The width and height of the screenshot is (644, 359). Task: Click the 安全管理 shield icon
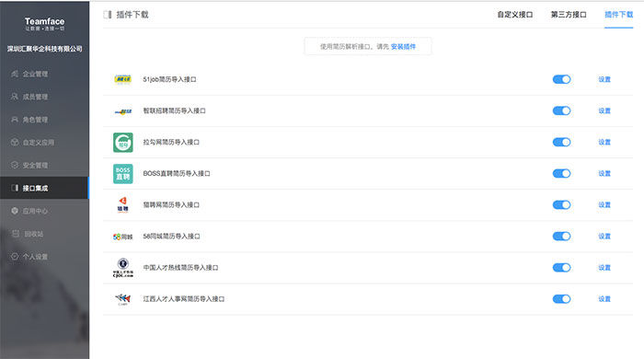[x=15, y=165]
